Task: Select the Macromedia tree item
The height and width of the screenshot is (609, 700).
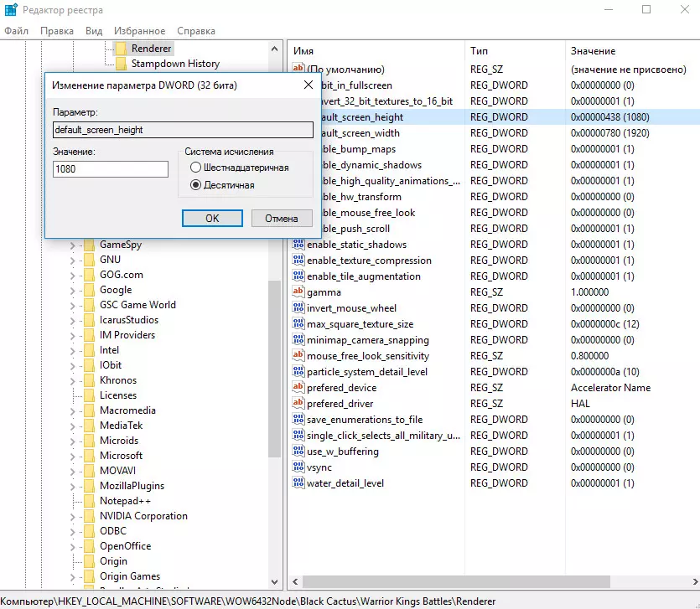Action: tap(127, 410)
